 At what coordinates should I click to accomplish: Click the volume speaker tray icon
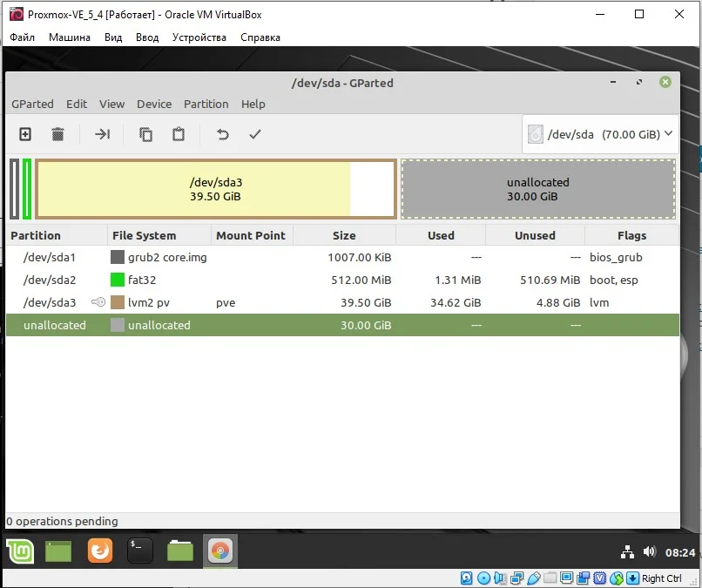(x=649, y=551)
